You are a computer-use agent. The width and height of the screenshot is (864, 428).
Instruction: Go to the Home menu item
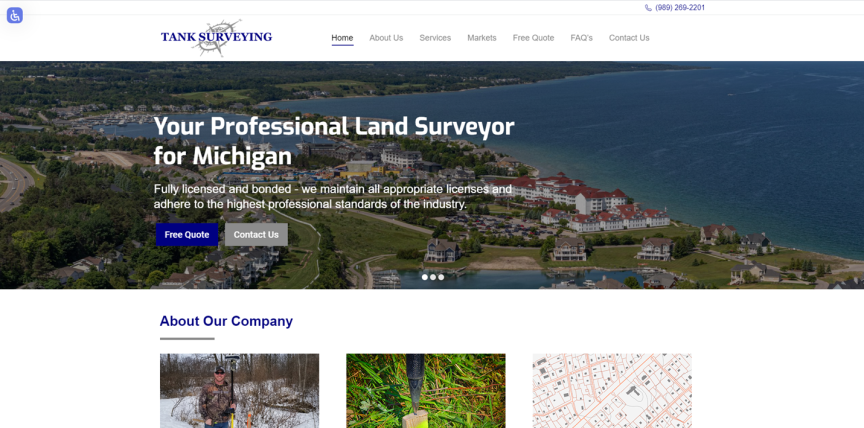(x=342, y=38)
